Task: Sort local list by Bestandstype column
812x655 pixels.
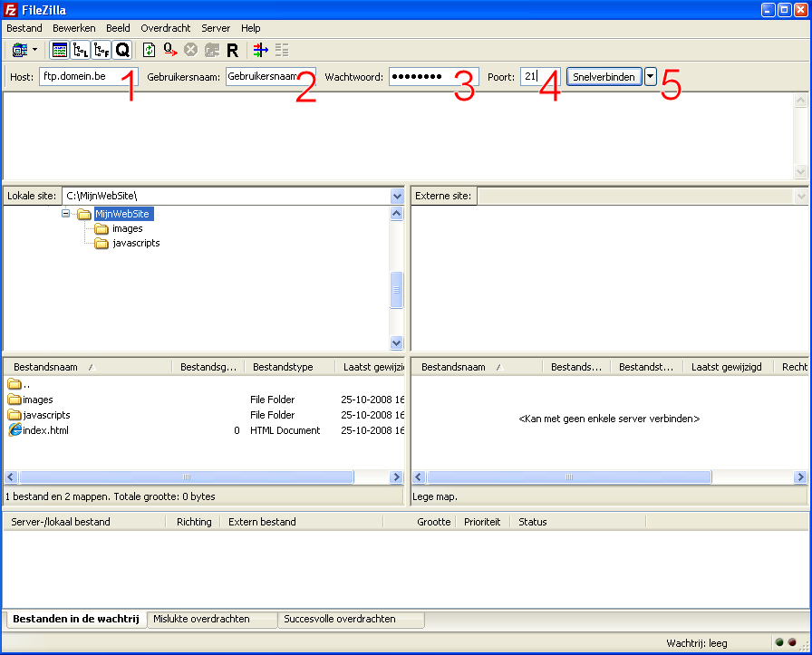Action: coord(289,367)
